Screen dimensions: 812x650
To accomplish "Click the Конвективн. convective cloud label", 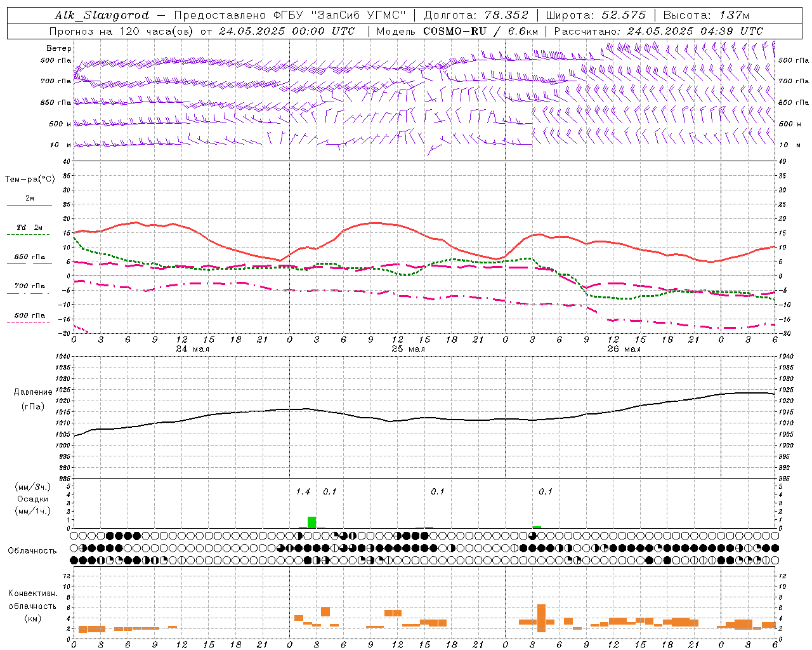I will click(32, 594).
